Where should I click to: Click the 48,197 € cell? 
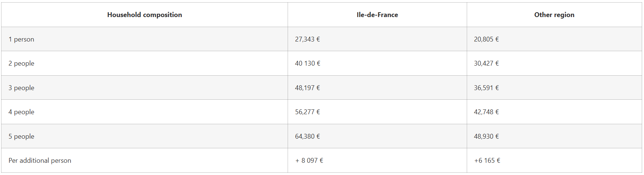[307, 88]
